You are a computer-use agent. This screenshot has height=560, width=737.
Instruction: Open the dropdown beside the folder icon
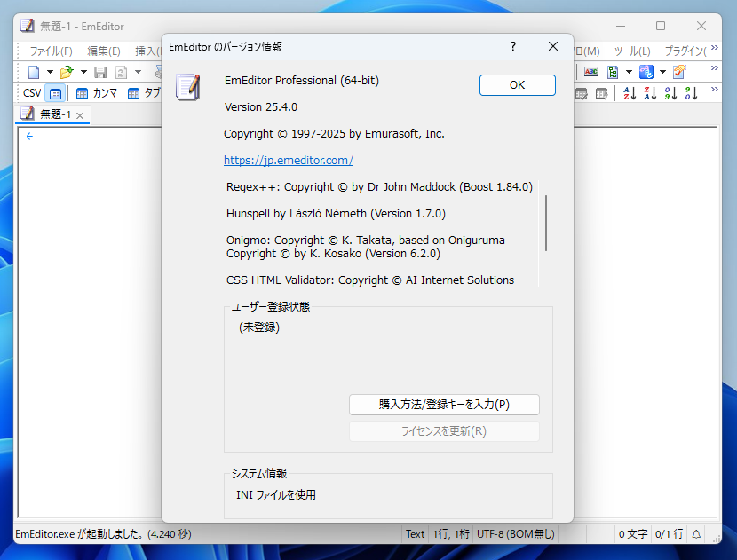pos(83,71)
